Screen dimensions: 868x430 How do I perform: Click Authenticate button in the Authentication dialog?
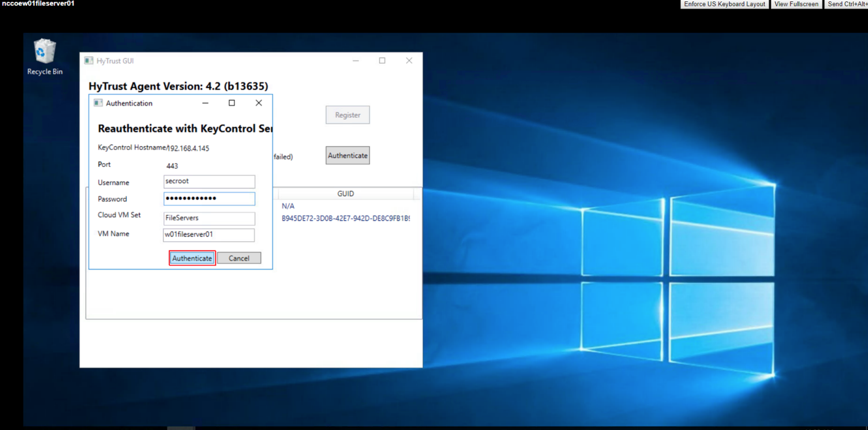(x=192, y=258)
